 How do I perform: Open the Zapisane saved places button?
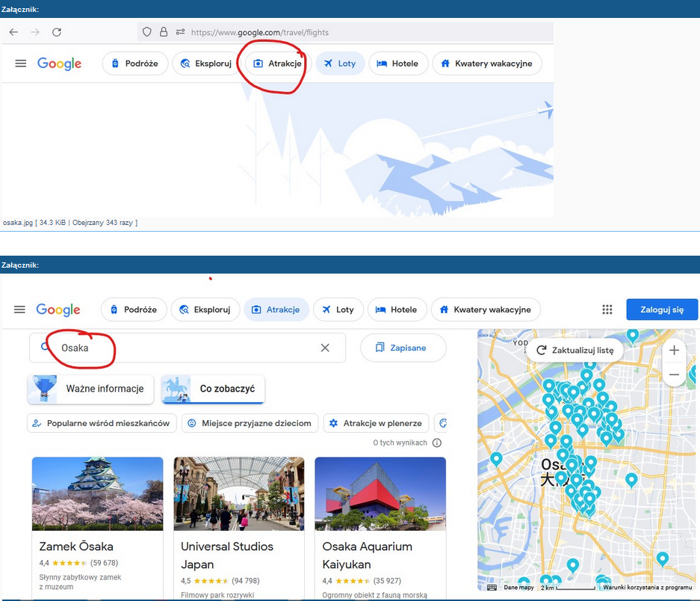point(403,348)
